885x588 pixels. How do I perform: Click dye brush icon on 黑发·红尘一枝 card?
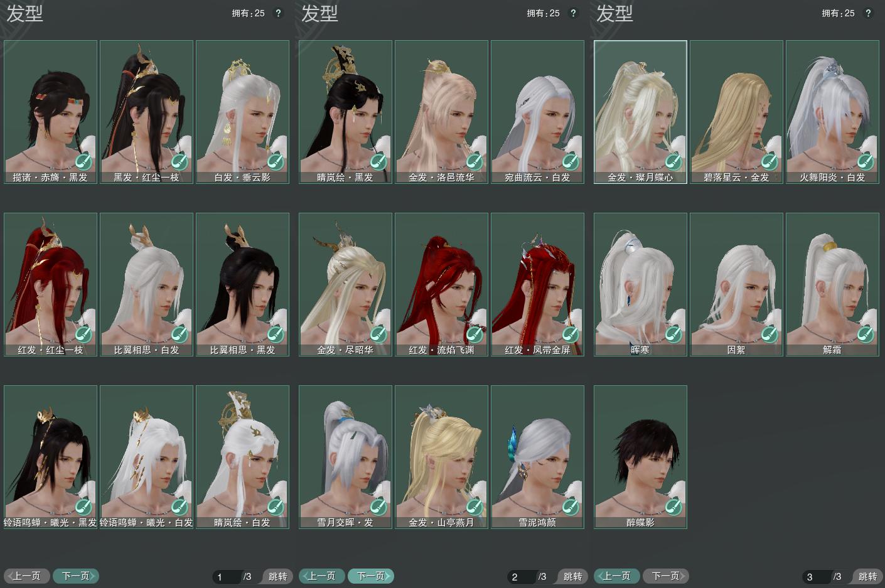pyautogui.click(x=180, y=161)
